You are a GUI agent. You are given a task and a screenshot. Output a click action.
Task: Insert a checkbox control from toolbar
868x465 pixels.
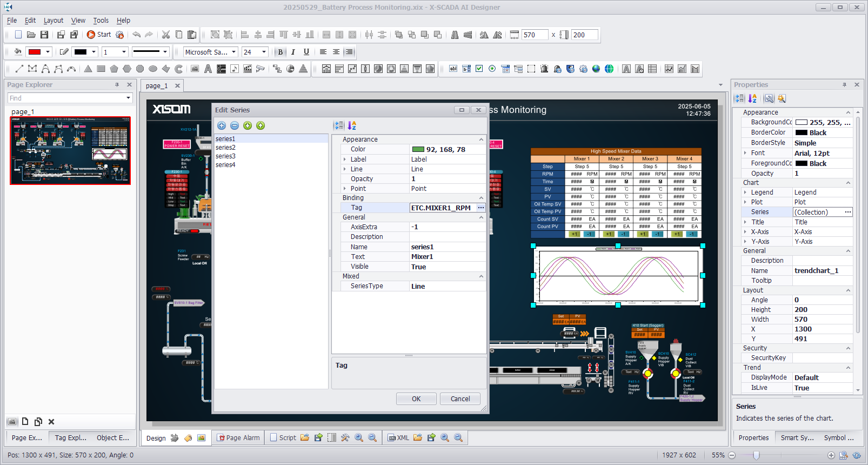479,69
